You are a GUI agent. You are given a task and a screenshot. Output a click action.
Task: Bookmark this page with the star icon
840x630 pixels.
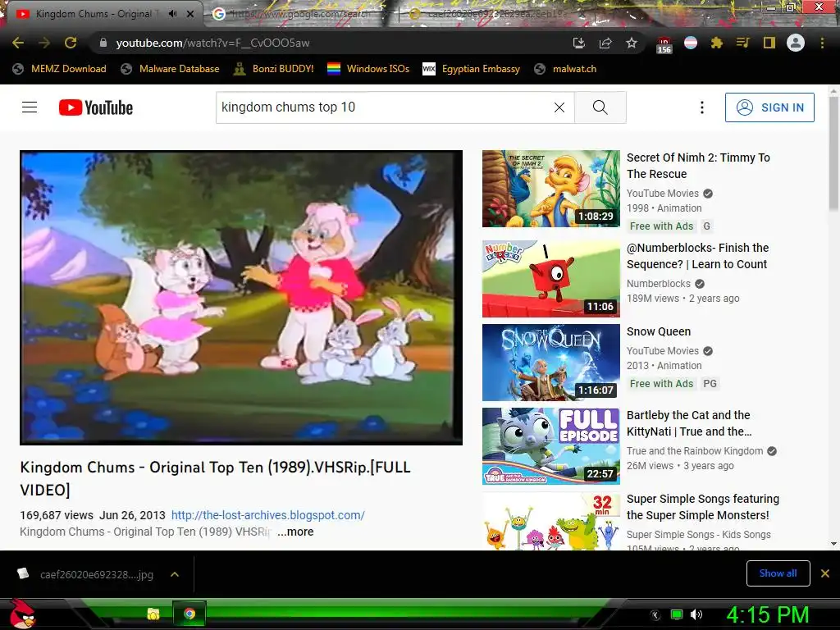click(632, 43)
